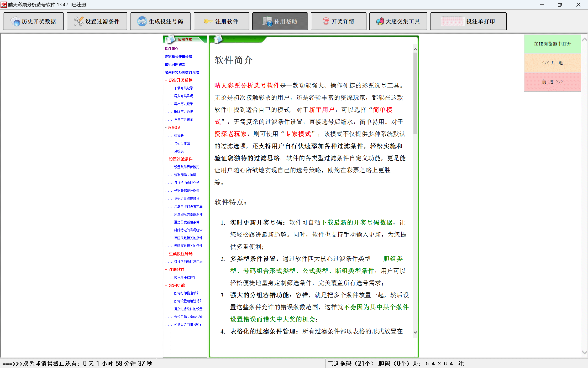Open the 软件简介 help topic
Image resolution: width=588 pixels, height=368 pixels.
click(171, 49)
